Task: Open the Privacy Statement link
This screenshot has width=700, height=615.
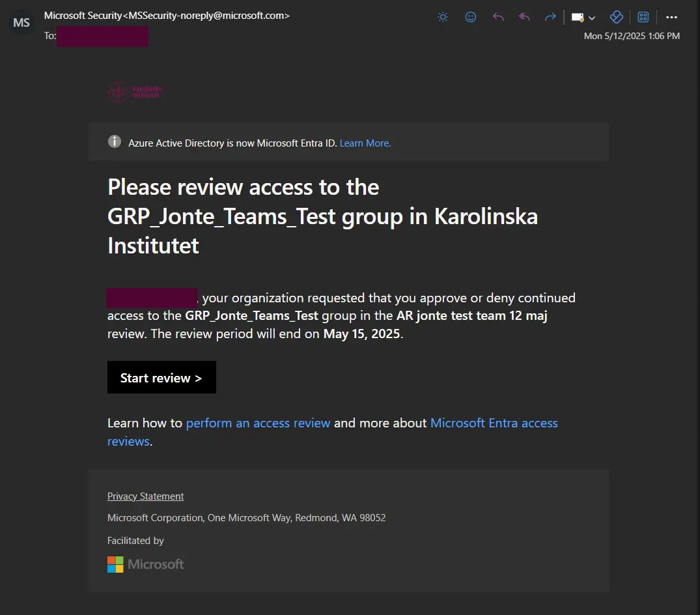Action: point(145,496)
